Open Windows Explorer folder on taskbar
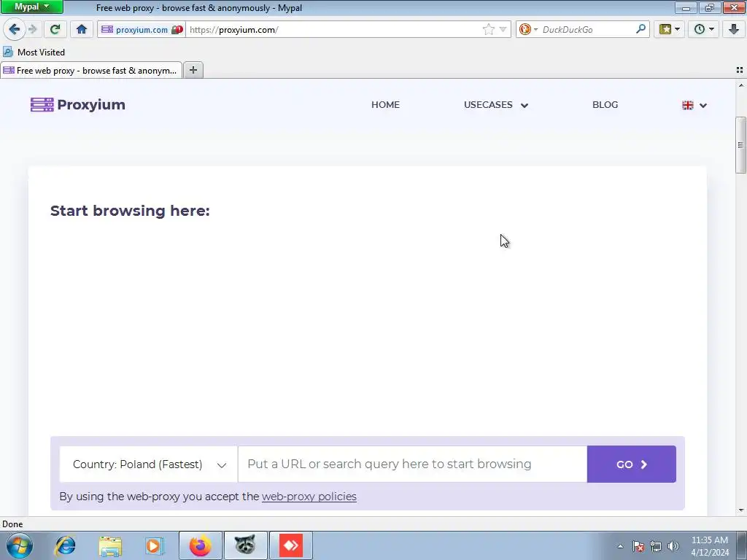The height and width of the screenshot is (560, 747). [110, 545]
